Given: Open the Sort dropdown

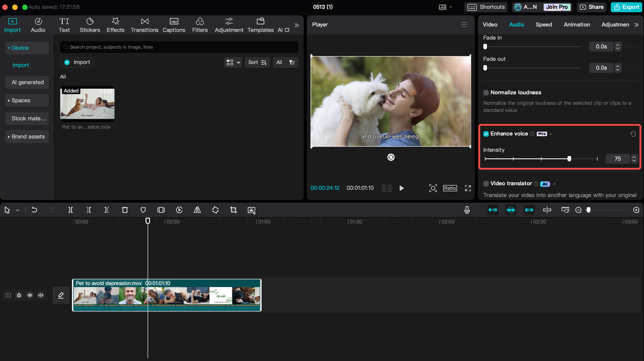Looking at the screenshot, I should 258,62.
